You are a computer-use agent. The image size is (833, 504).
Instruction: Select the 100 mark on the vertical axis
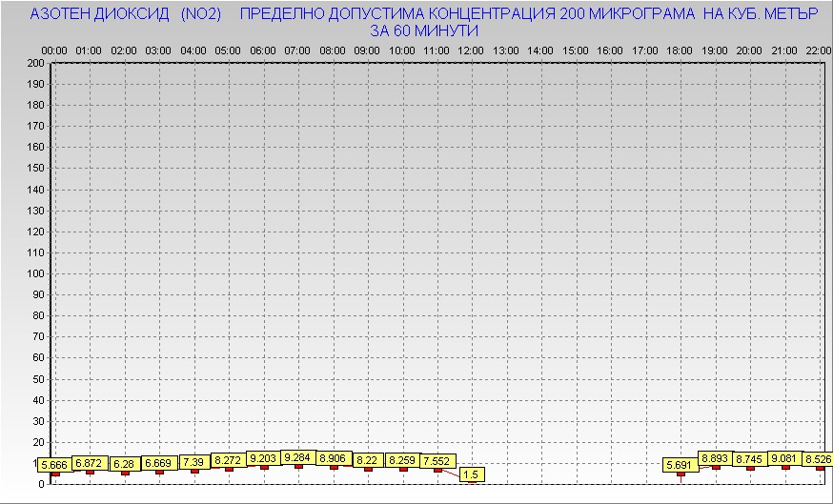tap(35, 273)
